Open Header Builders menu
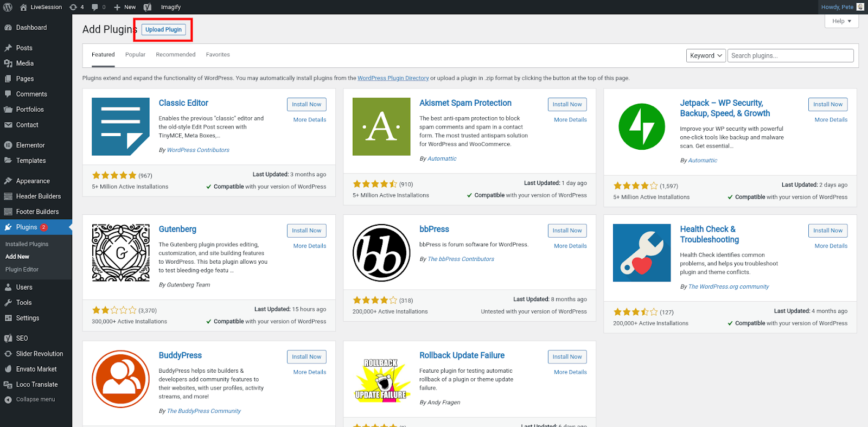The image size is (868, 427). coord(39,196)
